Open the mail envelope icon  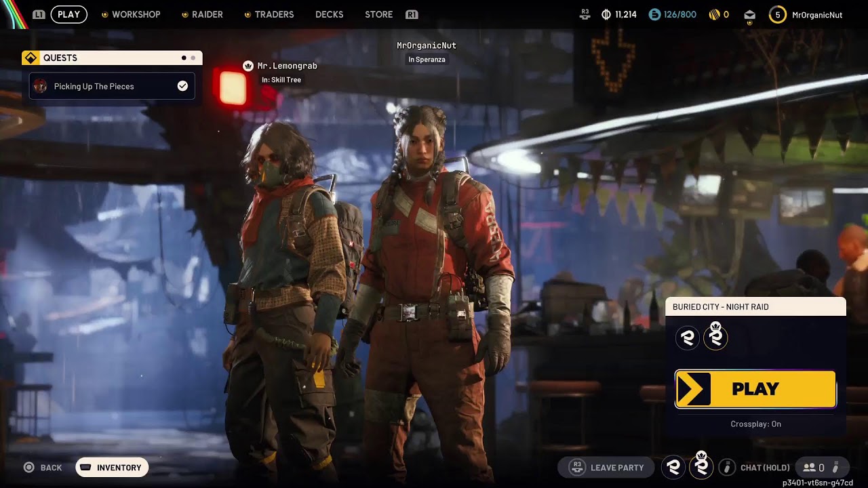(749, 15)
